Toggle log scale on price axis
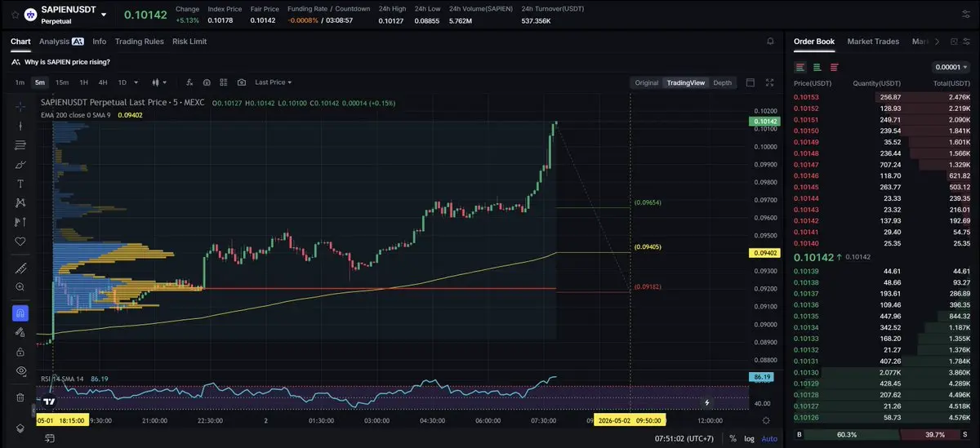This screenshot has height=448, width=980. point(749,438)
